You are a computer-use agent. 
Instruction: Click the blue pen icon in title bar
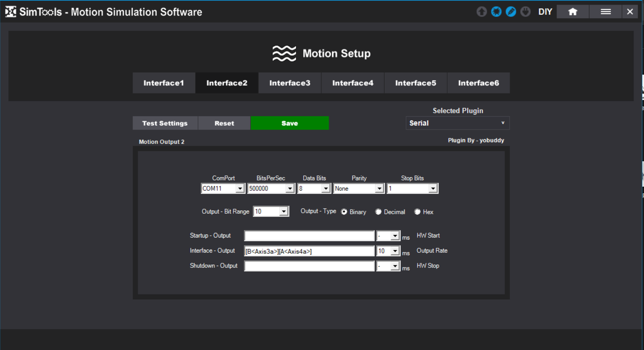(x=511, y=12)
